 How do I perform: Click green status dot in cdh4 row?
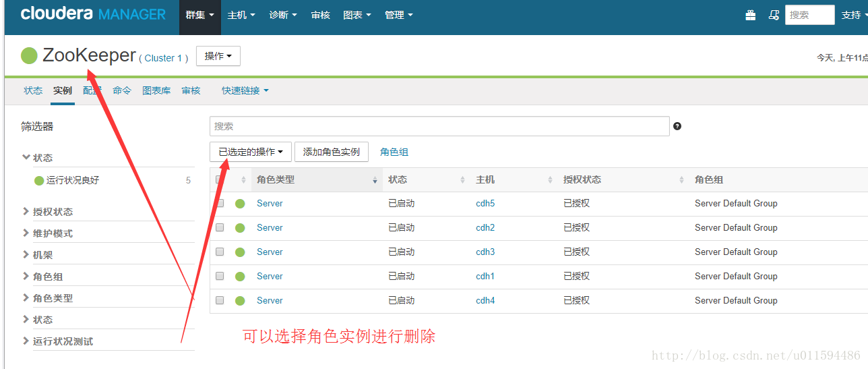click(x=240, y=301)
